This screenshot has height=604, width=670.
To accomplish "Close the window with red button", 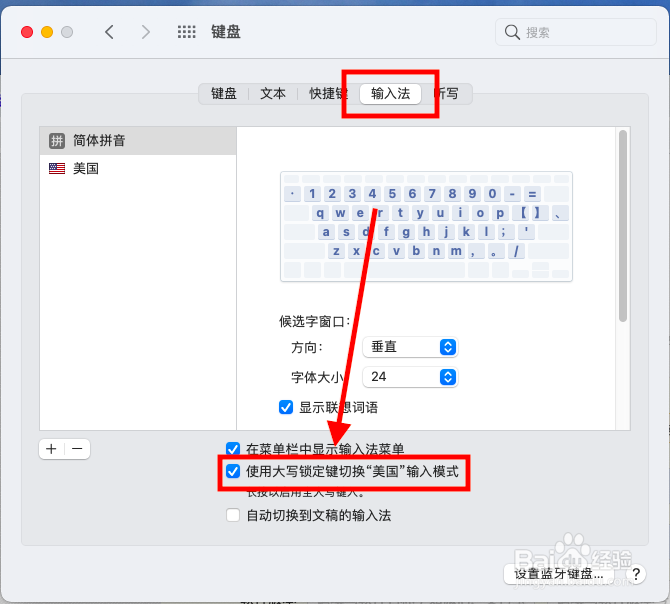I will pos(27,32).
